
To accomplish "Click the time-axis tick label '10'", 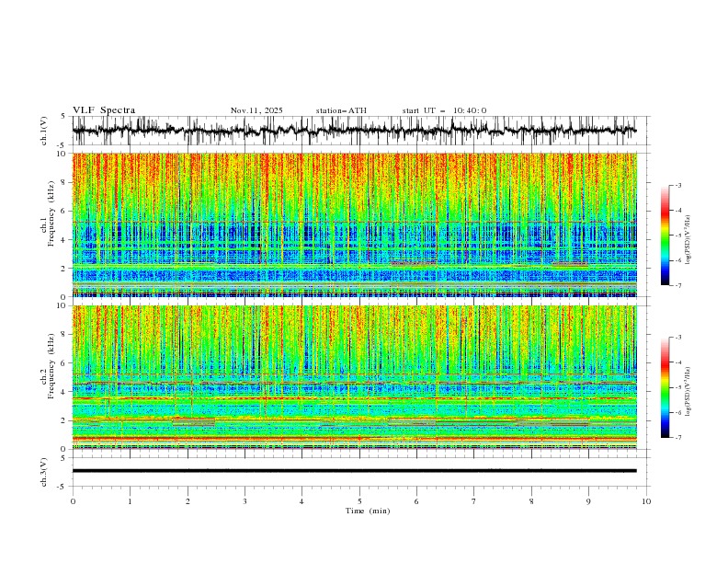I will tap(646, 501).
